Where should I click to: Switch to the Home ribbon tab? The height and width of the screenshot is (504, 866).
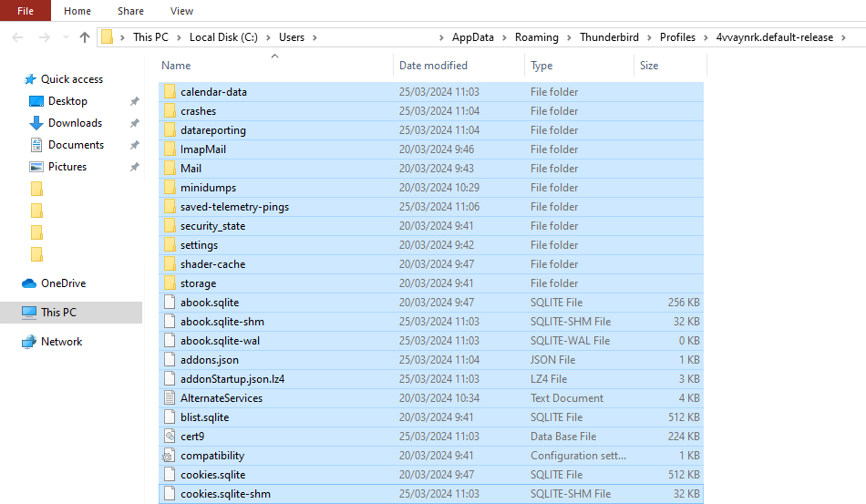77,11
